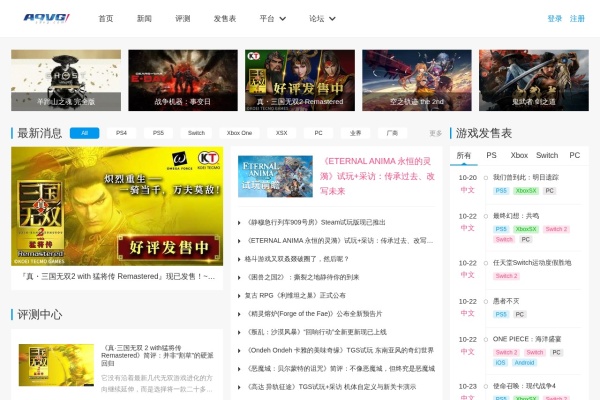Open the 真·三国无双 2 with猛将传 简评 review title
Image resolution: width=600 pixels, height=400 pixels.
157,356
